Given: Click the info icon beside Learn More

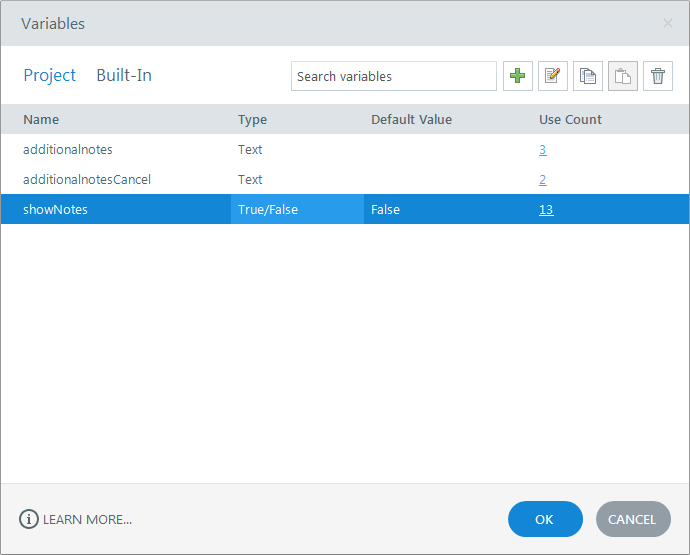Looking at the screenshot, I should click(x=29, y=519).
